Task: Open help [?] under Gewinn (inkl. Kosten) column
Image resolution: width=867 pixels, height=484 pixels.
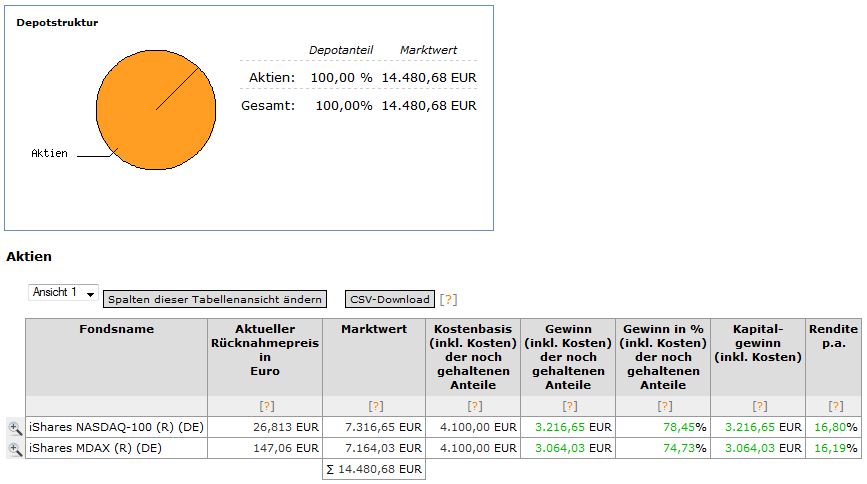Action: (x=569, y=406)
